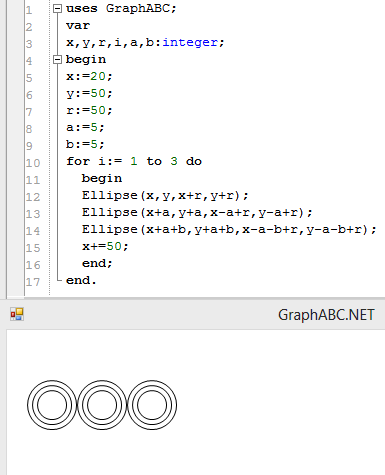Click the line 'r:=50;'
This screenshot has height=475, width=385.
[89, 111]
